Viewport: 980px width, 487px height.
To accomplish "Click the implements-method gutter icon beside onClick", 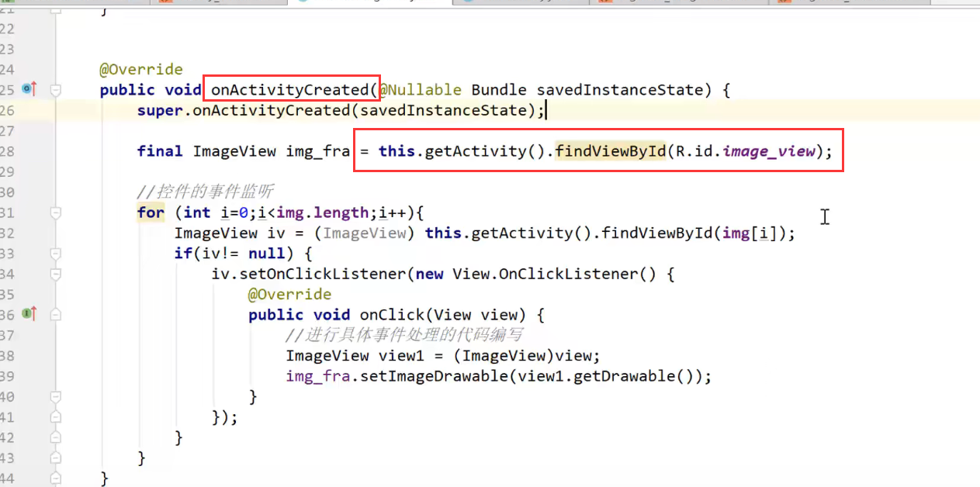I will pyautogui.click(x=29, y=314).
